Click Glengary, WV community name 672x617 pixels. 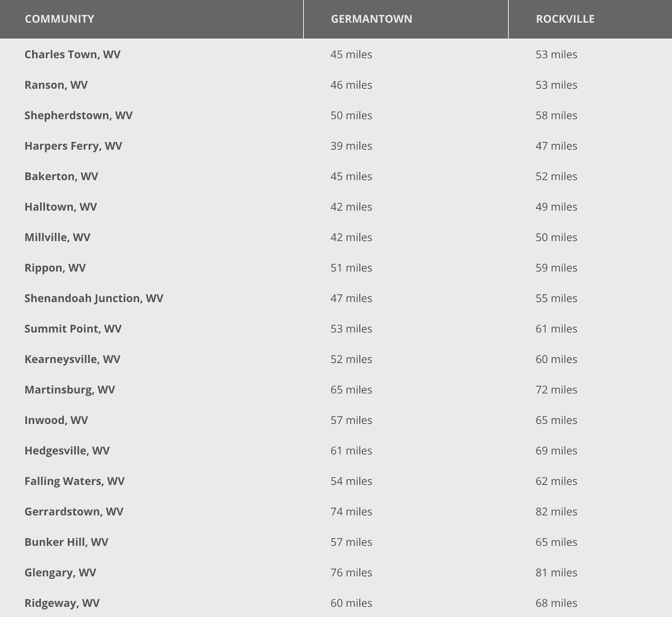click(x=60, y=572)
